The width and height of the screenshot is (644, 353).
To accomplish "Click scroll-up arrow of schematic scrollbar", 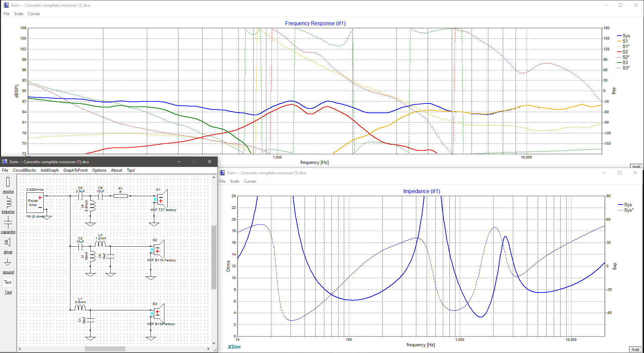I will pyautogui.click(x=214, y=177).
